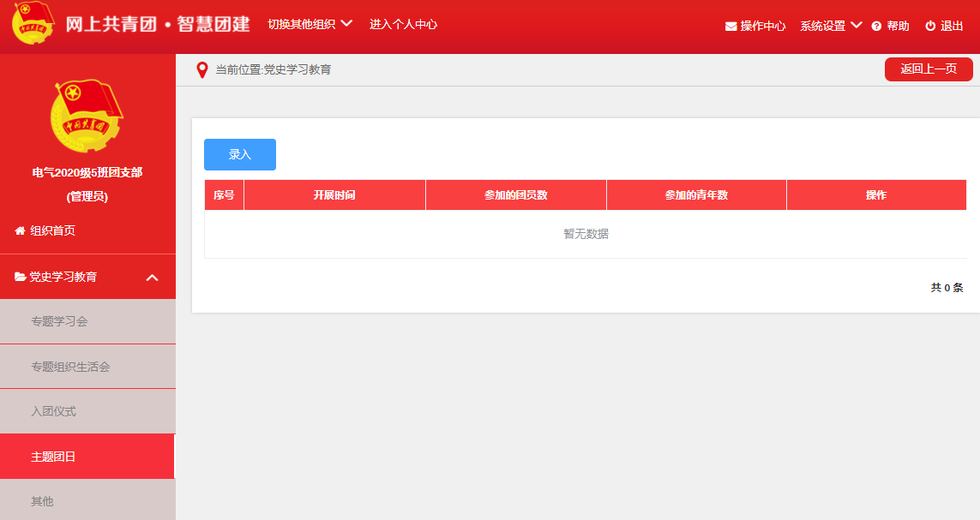The width and height of the screenshot is (980, 520).
Task: Select 专题组织生活会 menu item
Action: coord(70,367)
